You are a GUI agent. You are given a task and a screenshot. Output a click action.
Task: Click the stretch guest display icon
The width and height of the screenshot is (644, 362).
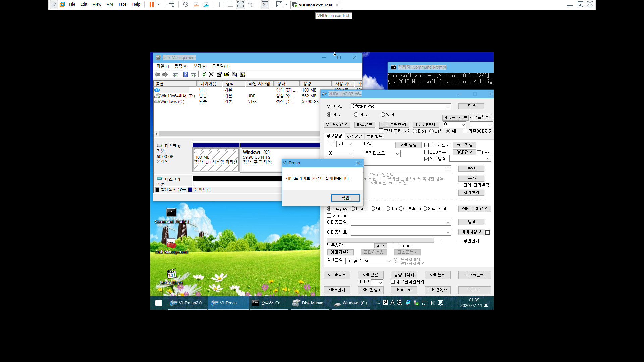click(279, 4)
